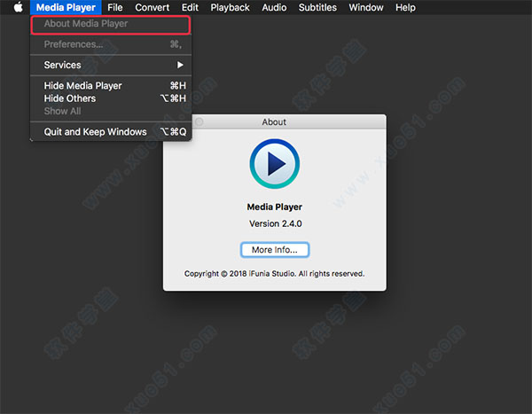Choose Quit and Keep Windows

(111, 132)
